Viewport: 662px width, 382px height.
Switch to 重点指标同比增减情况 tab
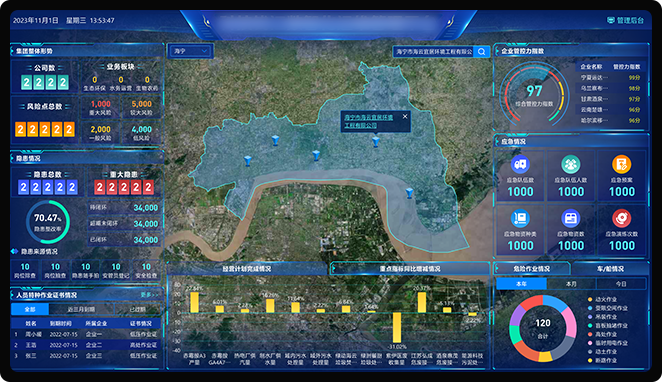[410, 268]
